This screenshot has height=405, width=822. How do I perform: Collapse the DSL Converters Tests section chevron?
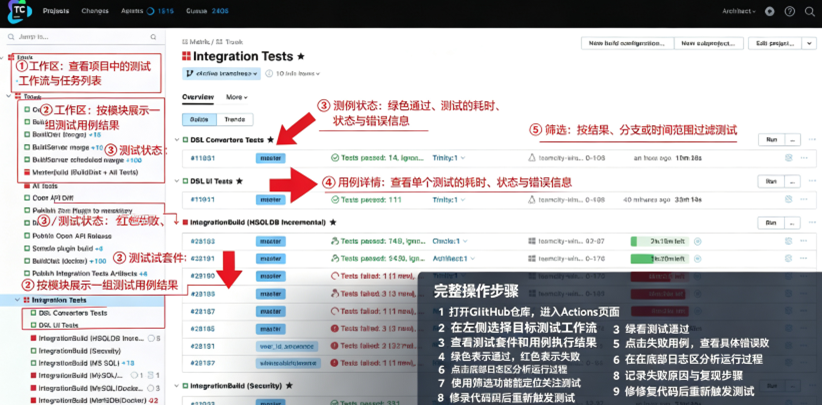pyautogui.click(x=177, y=140)
